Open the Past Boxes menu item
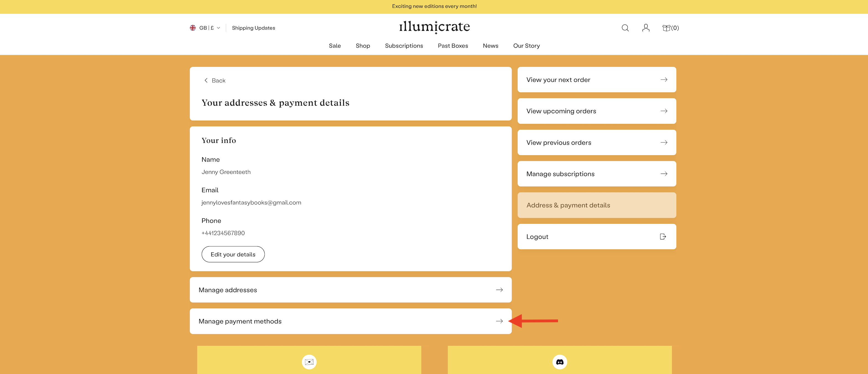This screenshot has width=868, height=374. coord(453,46)
